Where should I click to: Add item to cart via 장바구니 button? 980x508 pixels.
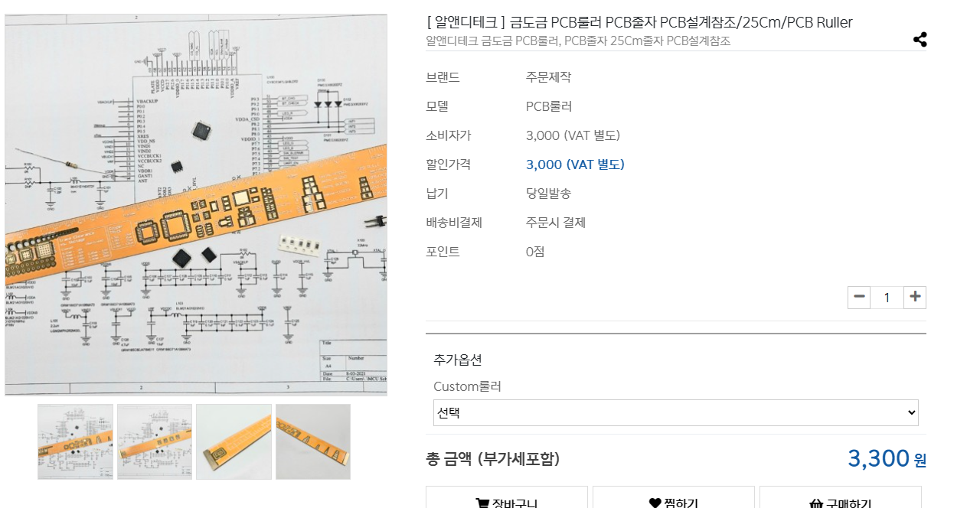pos(507,501)
